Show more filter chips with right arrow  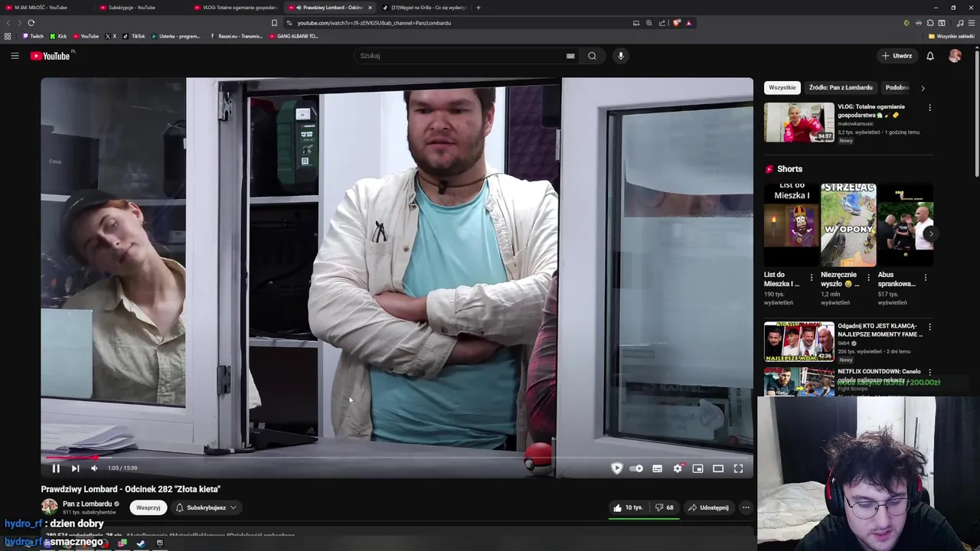[x=923, y=88]
